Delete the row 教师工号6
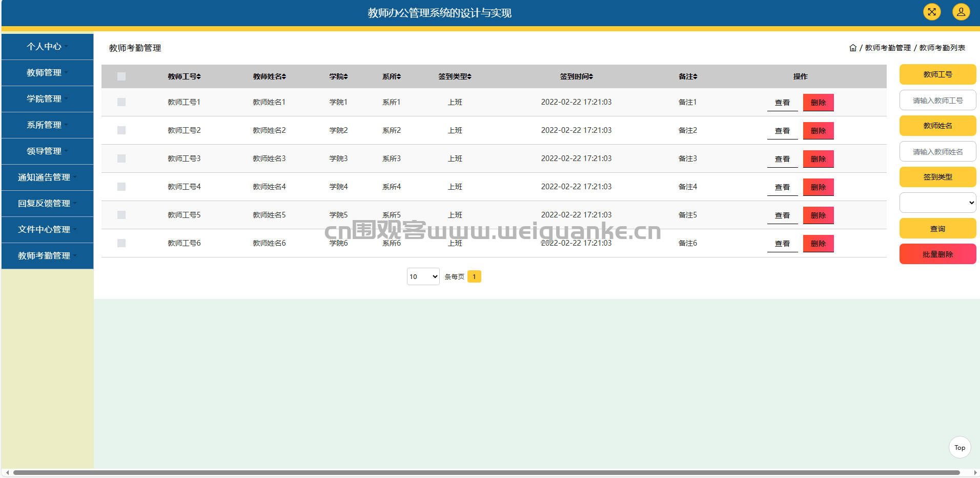Screen dimensions: 980x478 click(x=818, y=244)
